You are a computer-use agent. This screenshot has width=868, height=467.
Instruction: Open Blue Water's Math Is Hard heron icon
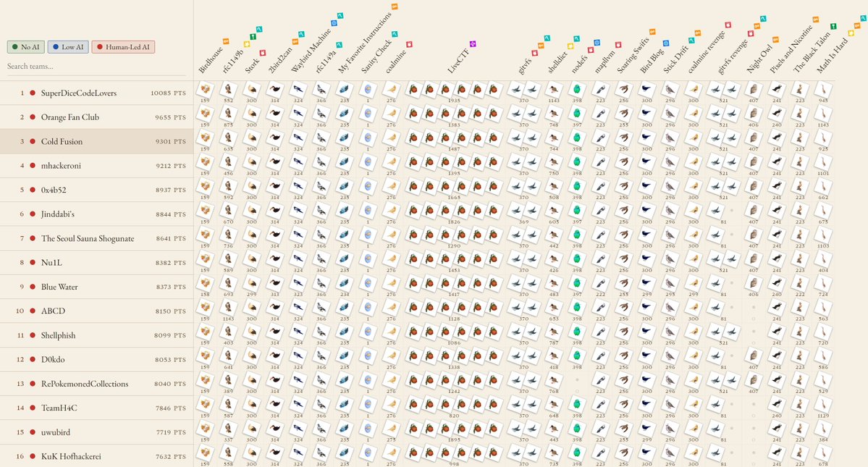(823, 283)
